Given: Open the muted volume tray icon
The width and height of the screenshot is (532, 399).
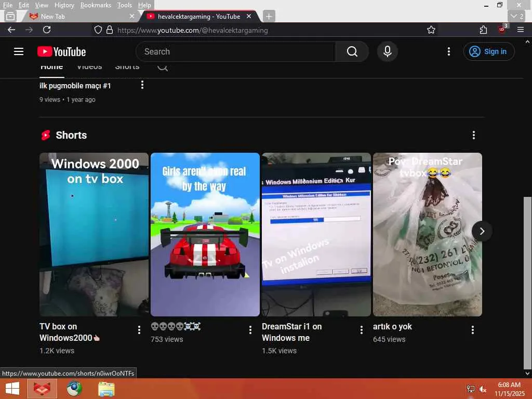Looking at the screenshot, I should click(483, 389).
